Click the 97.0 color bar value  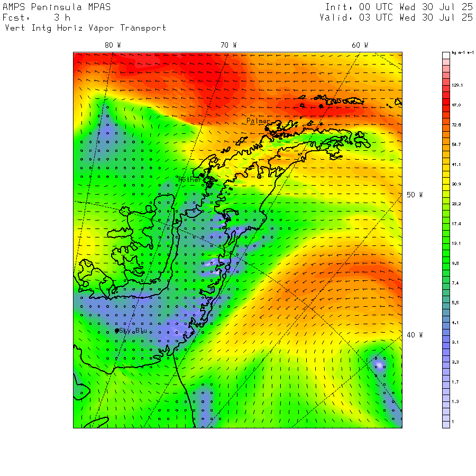tap(456, 105)
